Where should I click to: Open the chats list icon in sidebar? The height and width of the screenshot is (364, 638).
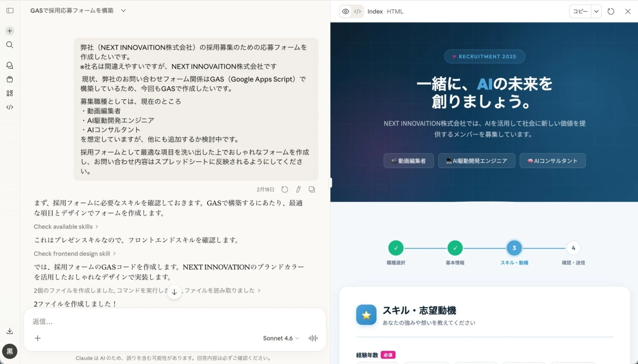pyautogui.click(x=10, y=65)
